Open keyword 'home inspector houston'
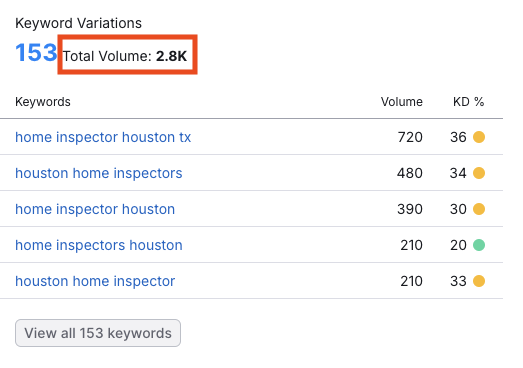 95,209
